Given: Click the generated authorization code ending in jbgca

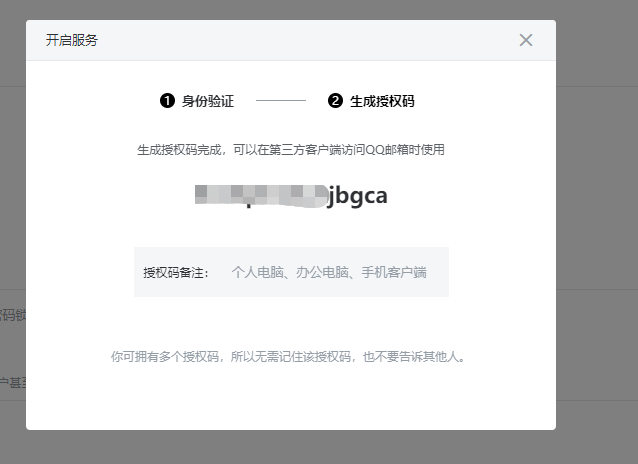Looking at the screenshot, I should click(291, 196).
